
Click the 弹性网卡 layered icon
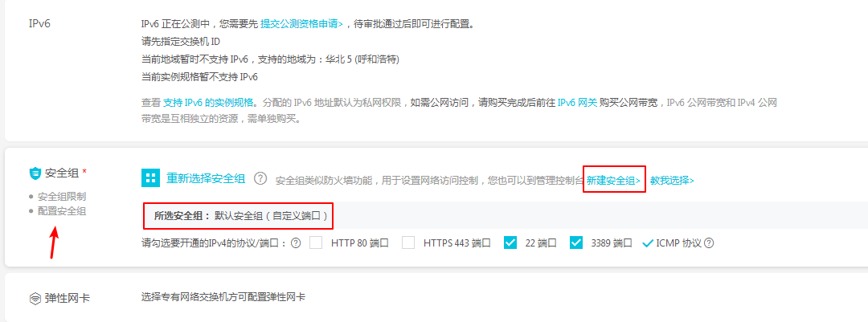pyautogui.click(x=35, y=298)
